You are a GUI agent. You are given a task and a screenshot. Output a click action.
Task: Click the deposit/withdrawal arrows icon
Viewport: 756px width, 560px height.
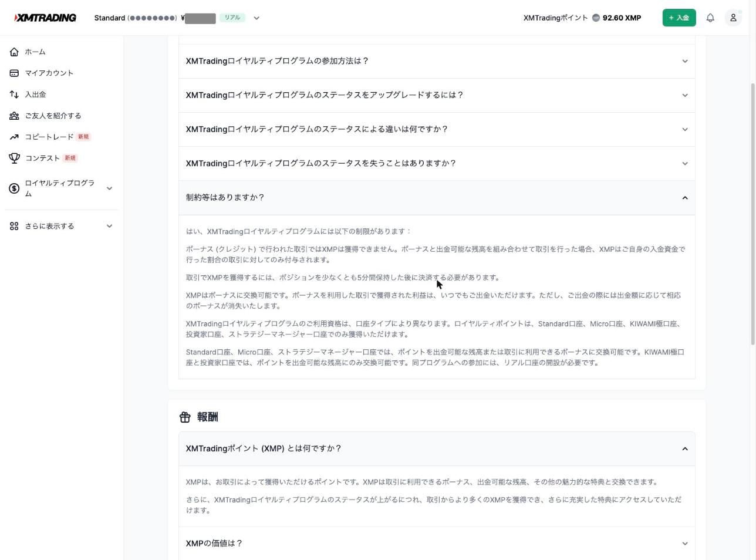(x=14, y=94)
